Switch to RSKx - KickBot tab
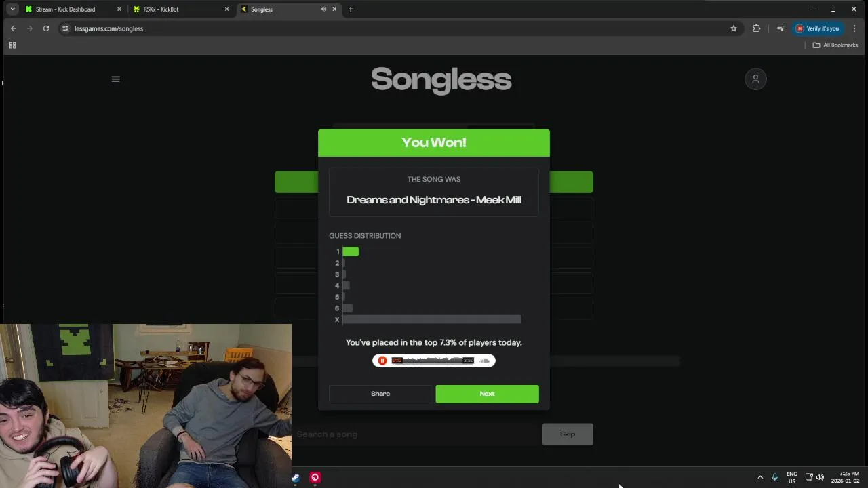 click(x=161, y=9)
